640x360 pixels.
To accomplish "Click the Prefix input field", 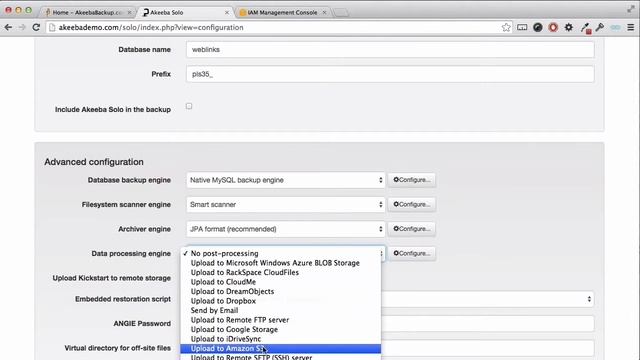I will (390, 74).
